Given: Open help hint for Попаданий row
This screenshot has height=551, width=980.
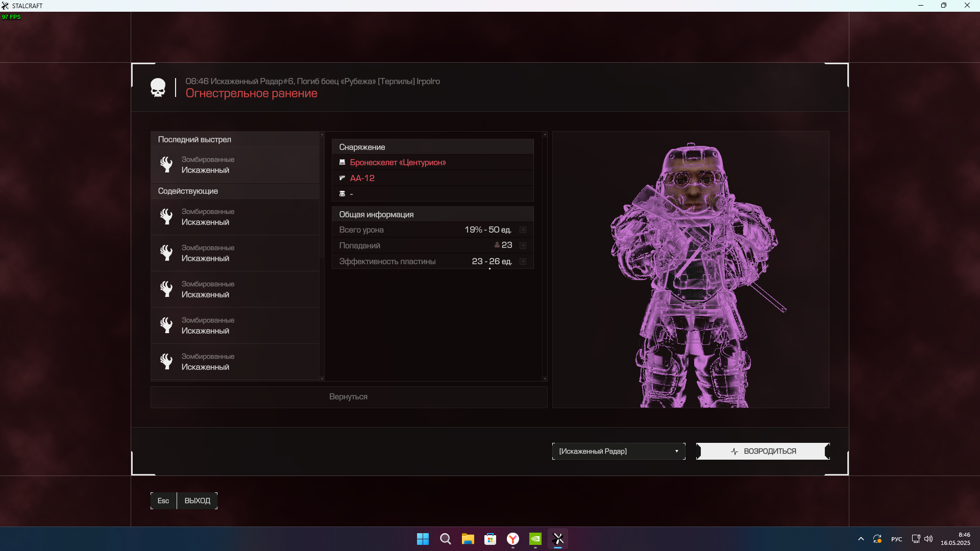Looking at the screenshot, I should point(523,246).
